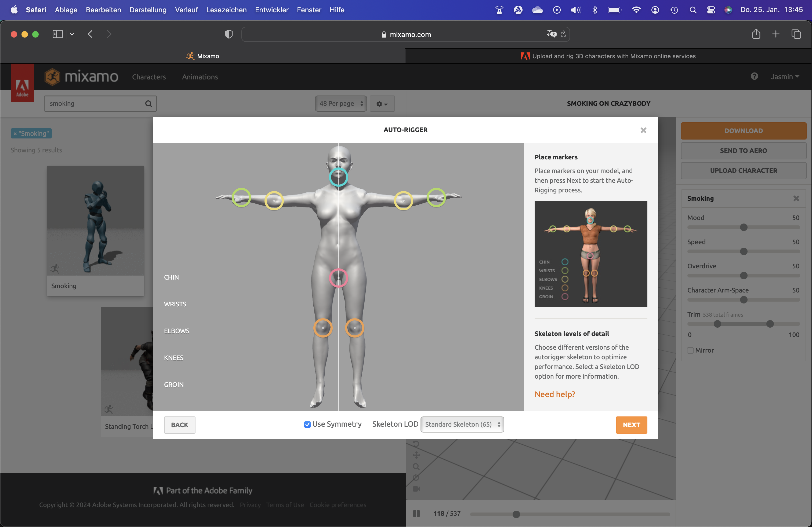812x527 pixels.
Task: Remove the "Smoking" search filter tag
Action: [x=15, y=134]
